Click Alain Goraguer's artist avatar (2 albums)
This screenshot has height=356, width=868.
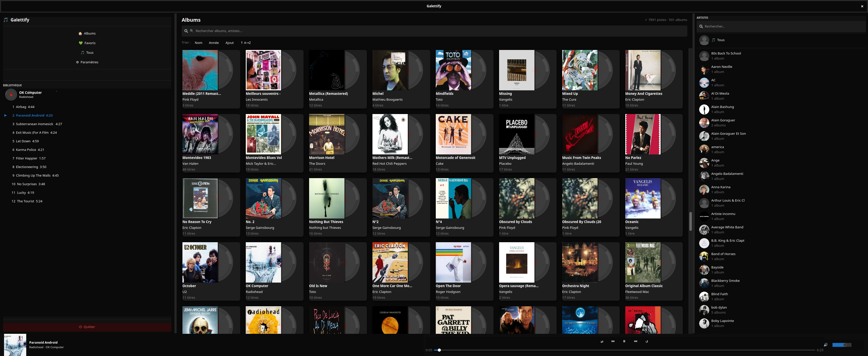click(704, 123)
